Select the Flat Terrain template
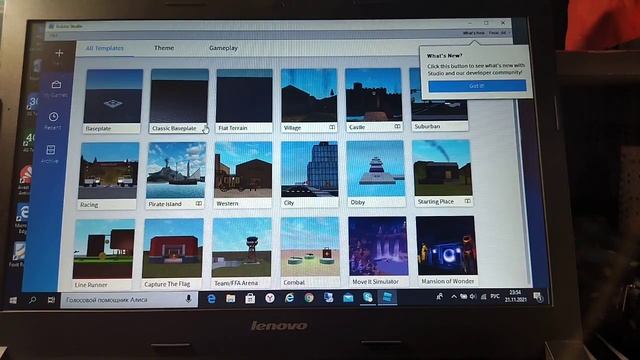Screen dimensions: 640x360 (244, 100)
